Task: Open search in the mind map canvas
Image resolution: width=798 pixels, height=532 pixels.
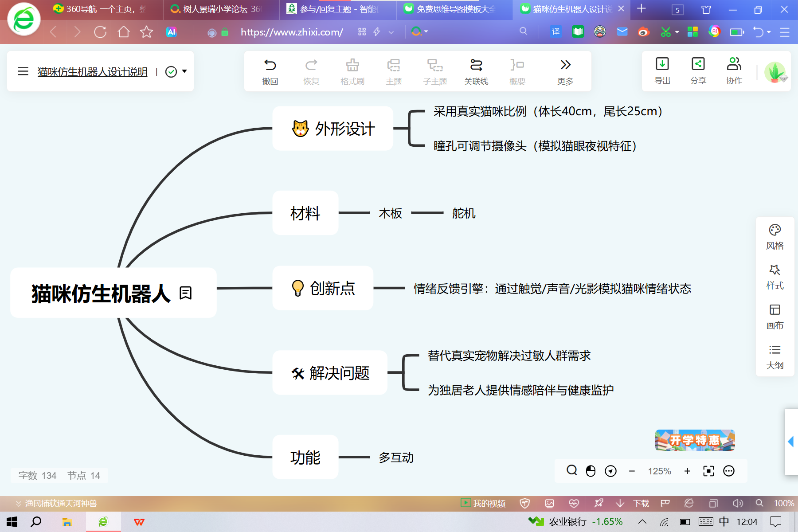Action: 572,470
